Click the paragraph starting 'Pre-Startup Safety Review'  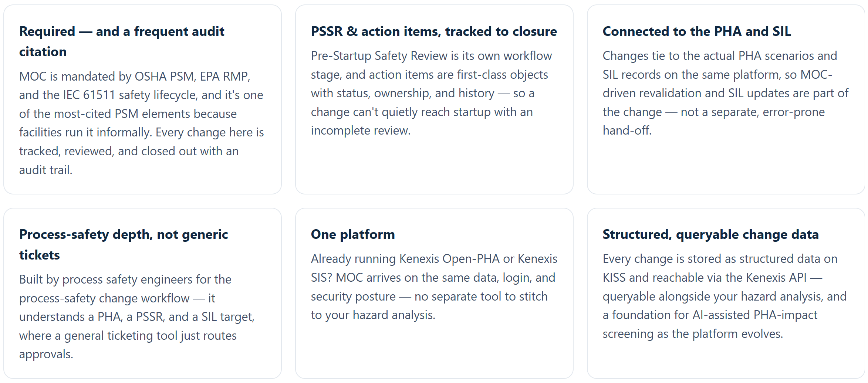click(x=431, y=93)
